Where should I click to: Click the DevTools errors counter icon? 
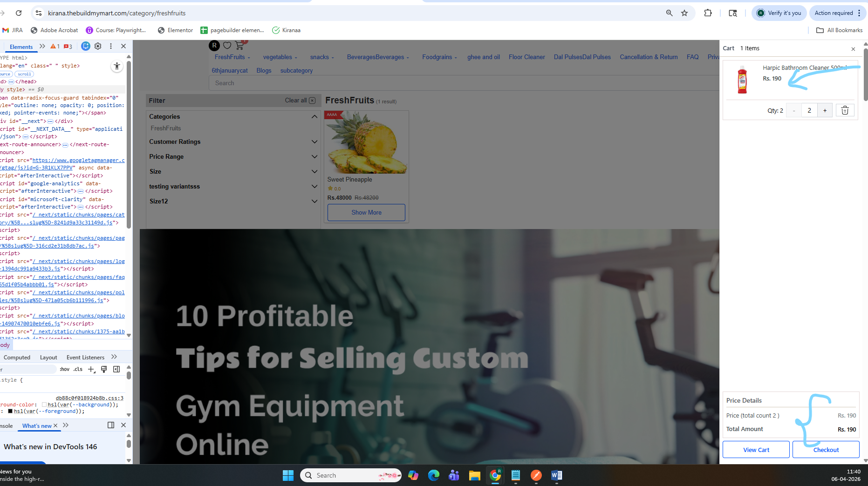[x=68, y=47]
